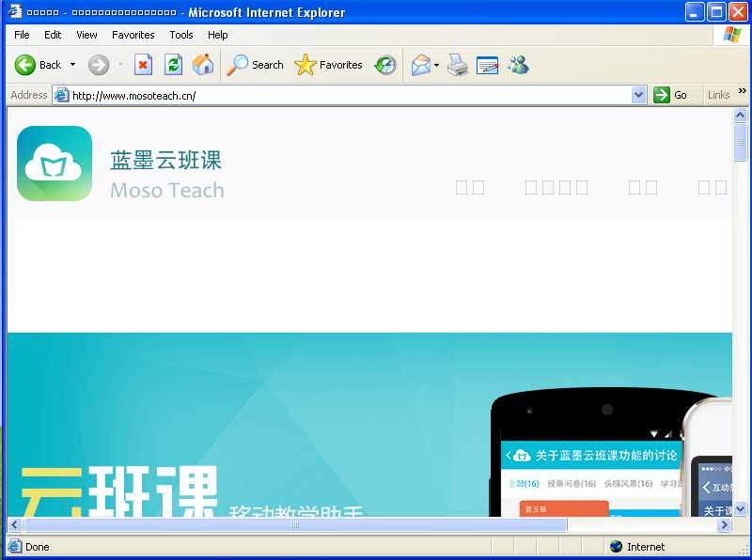Open the View menu

coord(86,35)
